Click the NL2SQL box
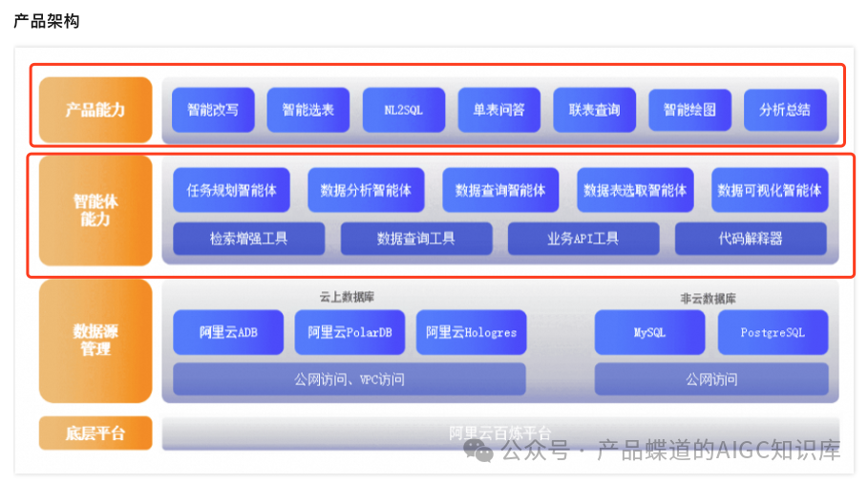Screen dimensions: 868x484 point(404,110)
